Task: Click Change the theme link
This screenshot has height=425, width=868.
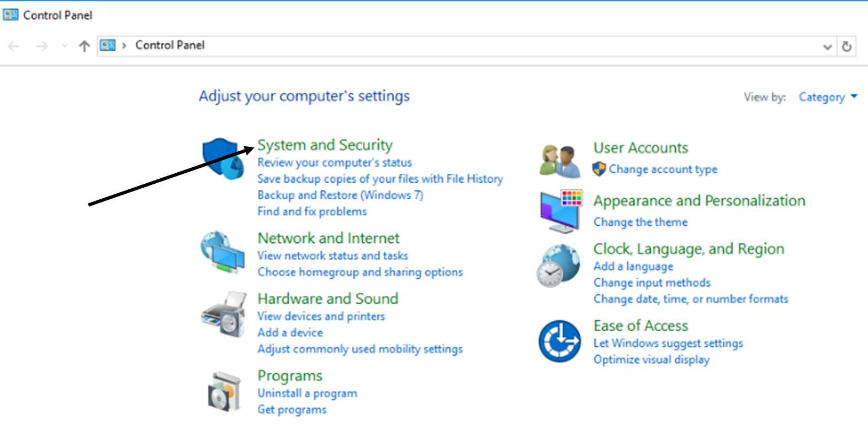Action: (641, 222)
